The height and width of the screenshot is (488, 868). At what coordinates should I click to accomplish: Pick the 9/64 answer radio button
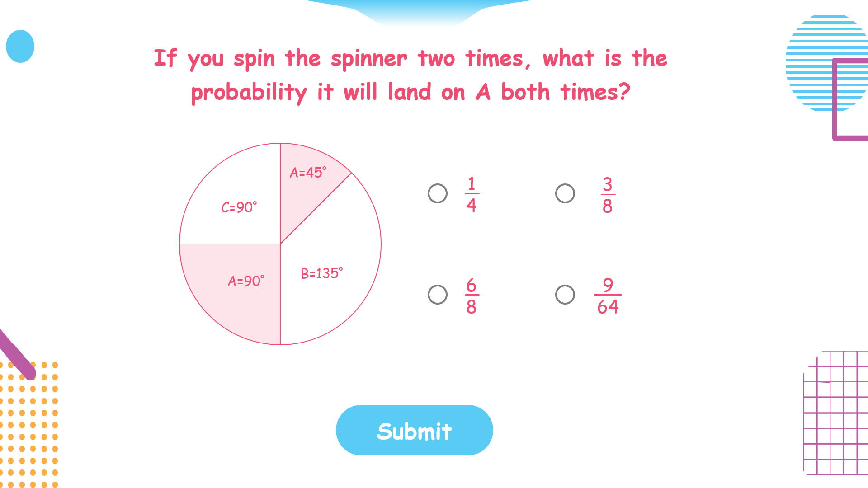[x=565, y=295]
